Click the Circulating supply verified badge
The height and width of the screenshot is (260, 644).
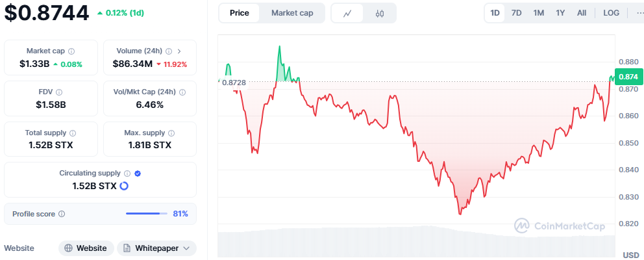(138, 174)
